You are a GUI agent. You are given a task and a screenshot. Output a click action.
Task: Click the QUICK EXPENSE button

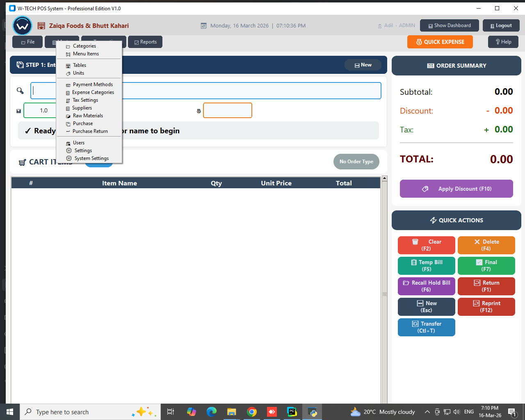click(440, 42)
